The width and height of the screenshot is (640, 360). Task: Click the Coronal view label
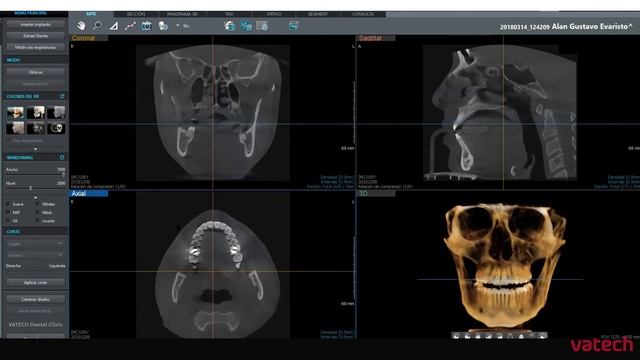(x=83, y=38)
